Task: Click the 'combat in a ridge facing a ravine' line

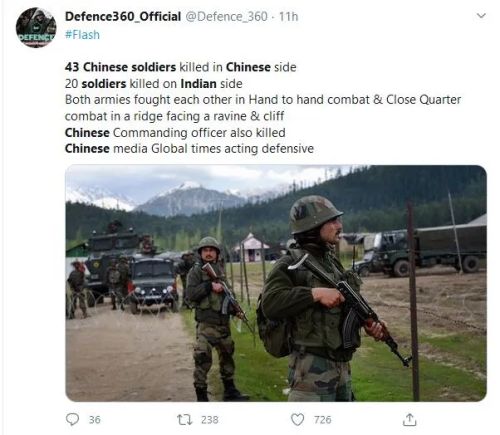Action: [174, 116]
